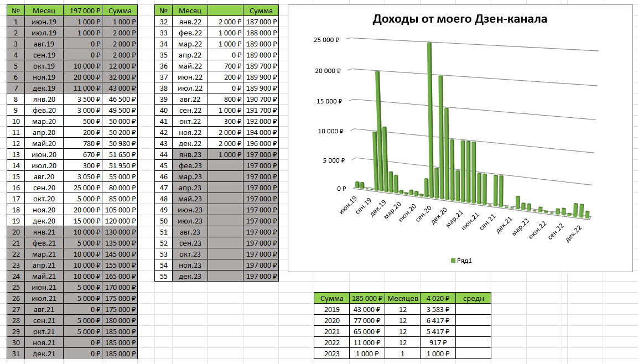This screenshot has height=364, width=638.
Task: Select the '№' header of the second table
Action: (x=164, y=11)
